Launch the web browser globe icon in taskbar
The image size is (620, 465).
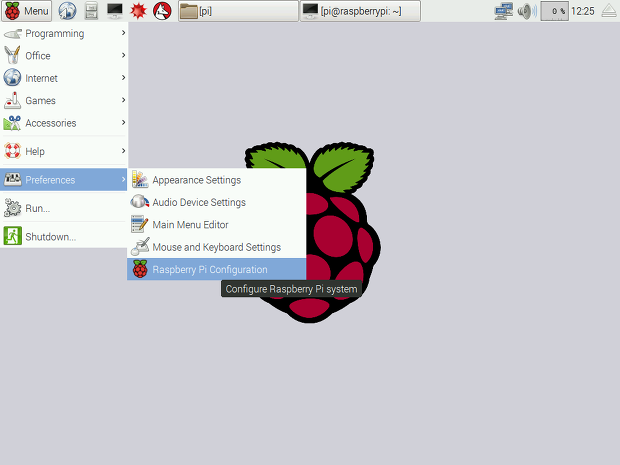click(x=67, y=11)
